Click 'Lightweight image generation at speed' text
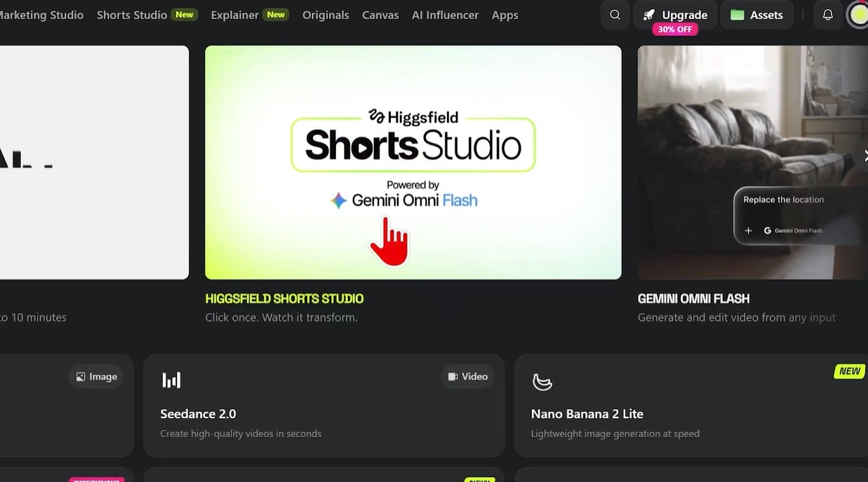 coord(615,434)
